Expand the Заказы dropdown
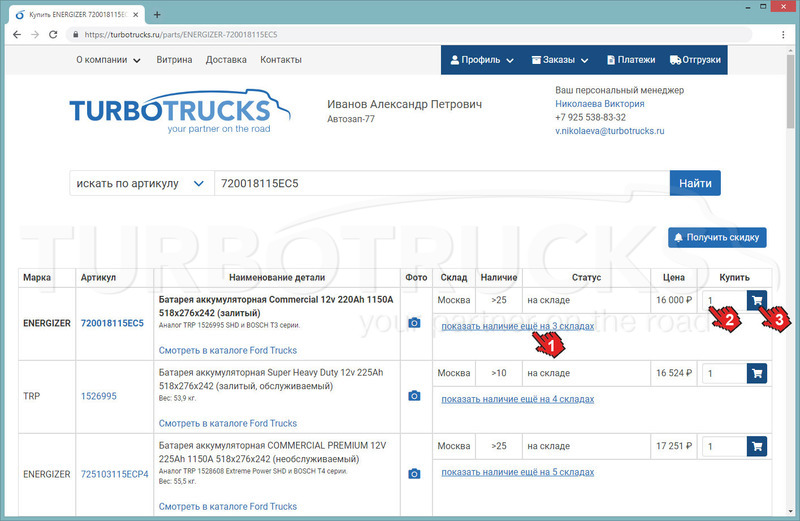 [560, 60]
